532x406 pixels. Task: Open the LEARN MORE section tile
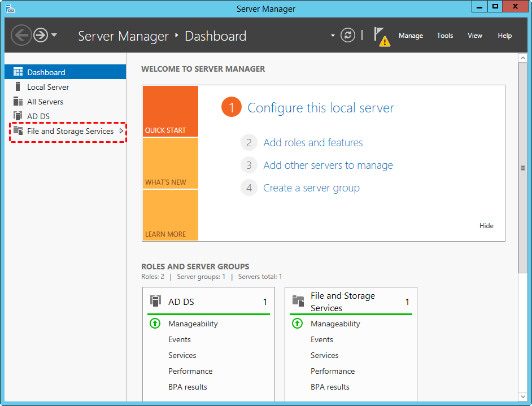(170, 215)
